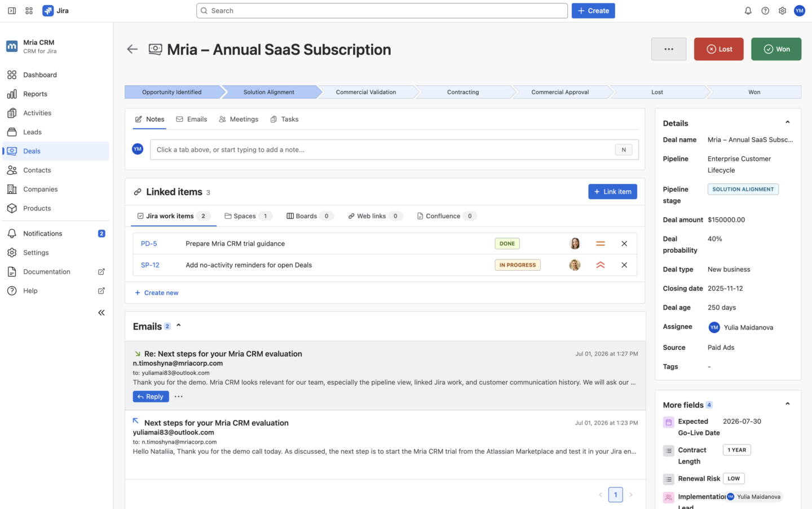Click the people icon beside Implementation Lead

(x=669, y=498)
